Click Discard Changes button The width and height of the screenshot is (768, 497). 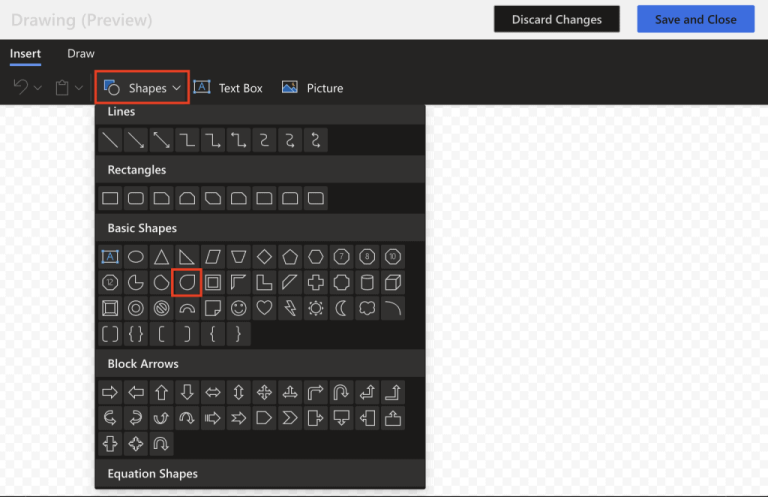(556, 19)
